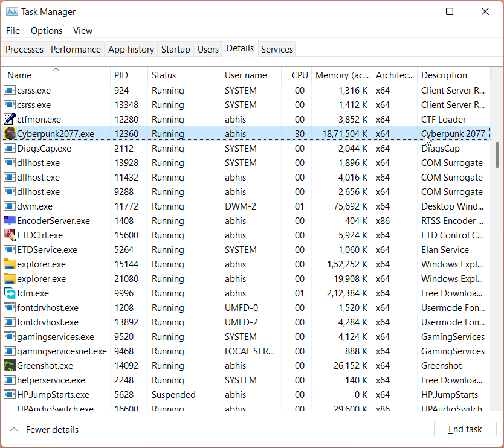
Task: Select the gamingservicesnet.exe process name
Action: [62, 351]
